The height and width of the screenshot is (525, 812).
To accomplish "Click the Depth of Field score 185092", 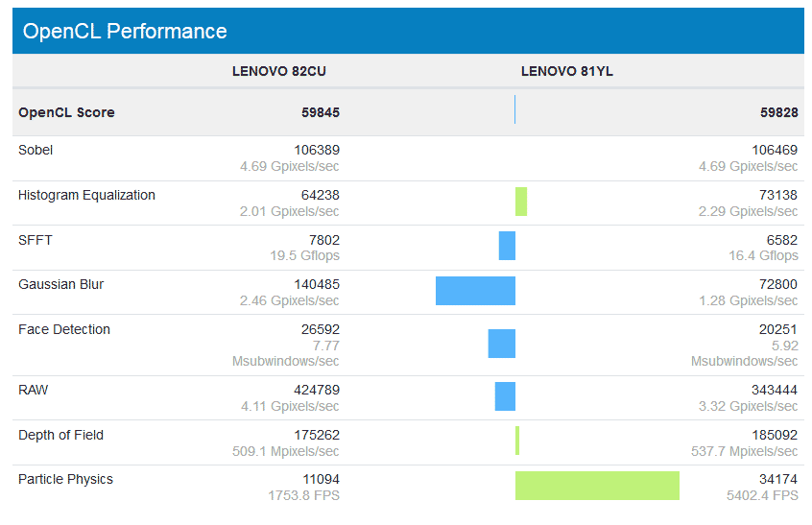I will click(775, 436).
